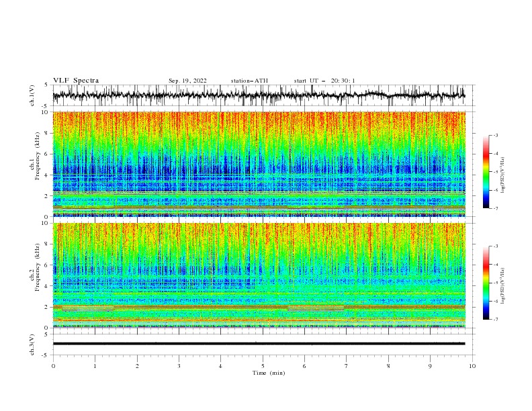
Task: Click the "8" kHz tick on ch.1 axis
Action: click(47, 133)
